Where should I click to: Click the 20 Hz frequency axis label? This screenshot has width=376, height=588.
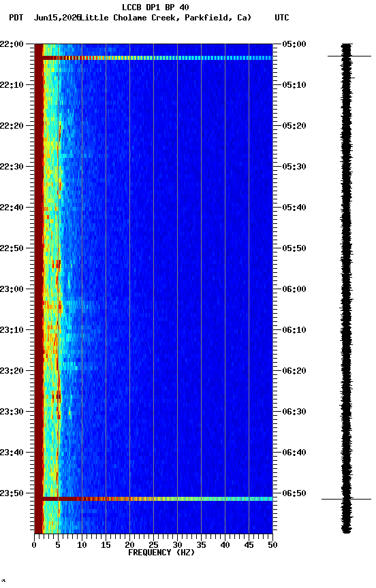point(129,545)
